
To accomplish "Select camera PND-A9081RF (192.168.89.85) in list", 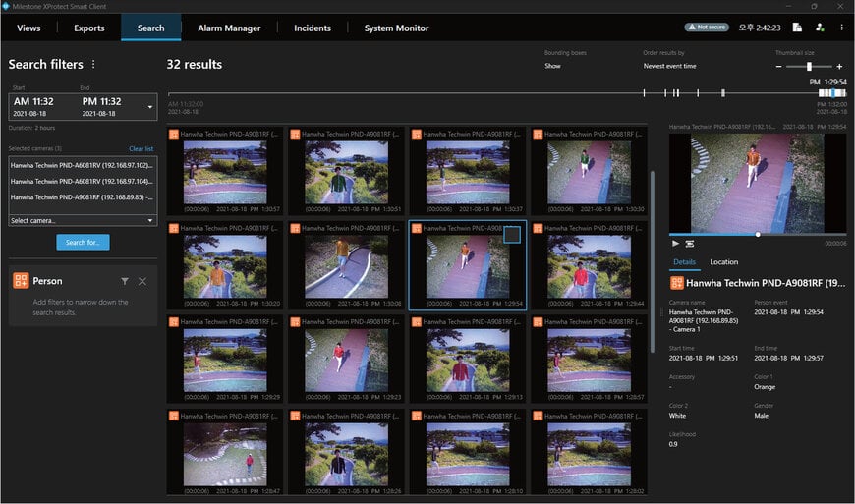I will 82,197.
